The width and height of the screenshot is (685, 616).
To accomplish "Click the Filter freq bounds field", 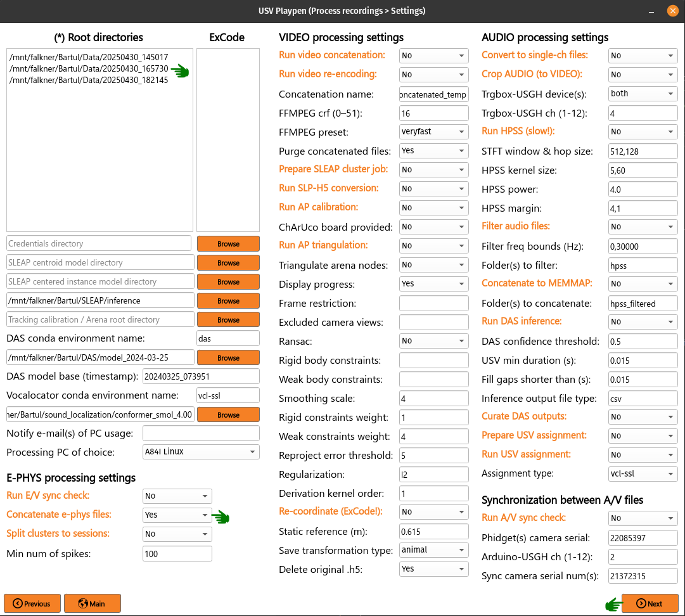I will pyautogui.click(x=643, y=247).
